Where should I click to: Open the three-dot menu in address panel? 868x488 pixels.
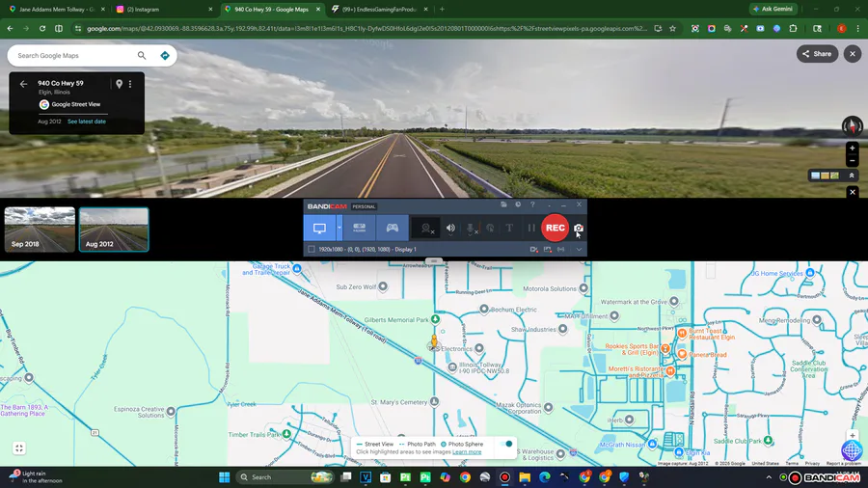[x=130, y=84]
